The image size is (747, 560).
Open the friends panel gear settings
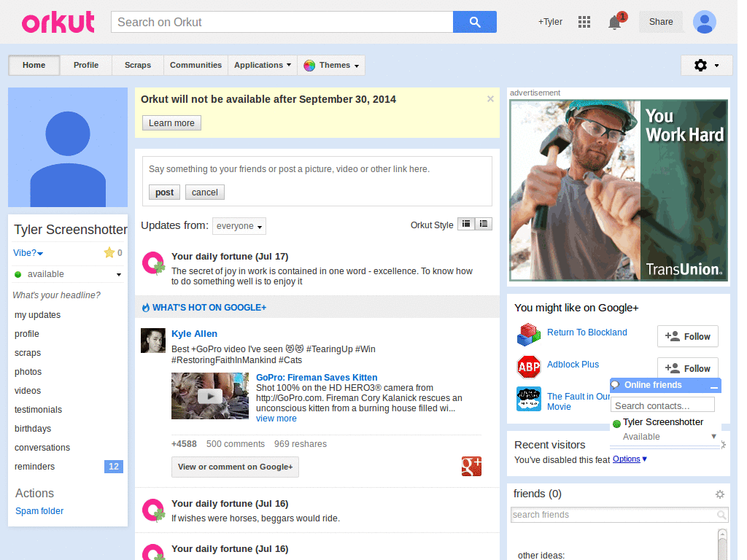pyautogui.click(x=720, y=494)
